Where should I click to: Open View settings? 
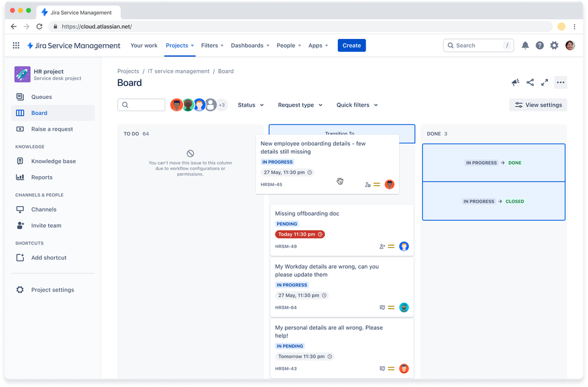coord(538,105)
